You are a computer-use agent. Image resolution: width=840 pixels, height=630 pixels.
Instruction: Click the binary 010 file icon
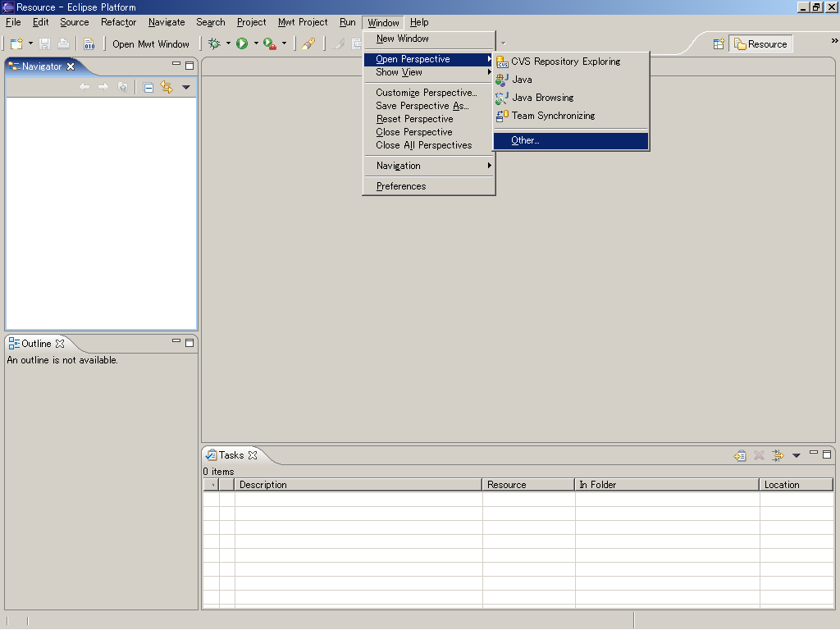point(89,44)
